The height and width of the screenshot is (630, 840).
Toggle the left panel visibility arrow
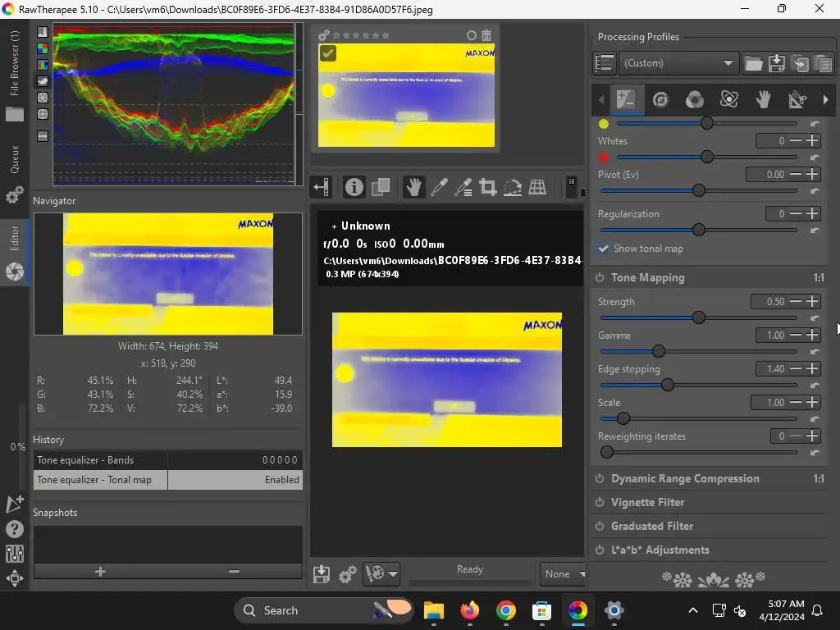tap(322, 187)
